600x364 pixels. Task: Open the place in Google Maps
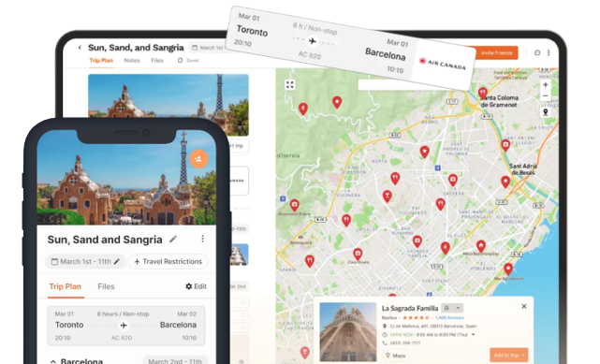396,356
